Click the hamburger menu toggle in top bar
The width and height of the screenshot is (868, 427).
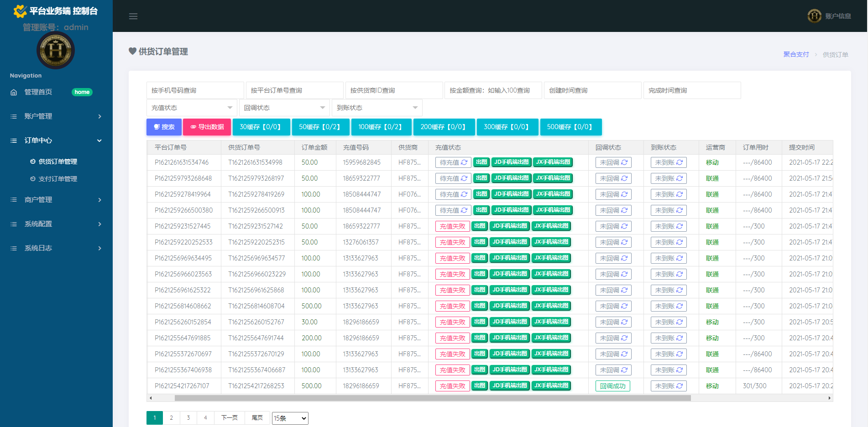point(133,16)
